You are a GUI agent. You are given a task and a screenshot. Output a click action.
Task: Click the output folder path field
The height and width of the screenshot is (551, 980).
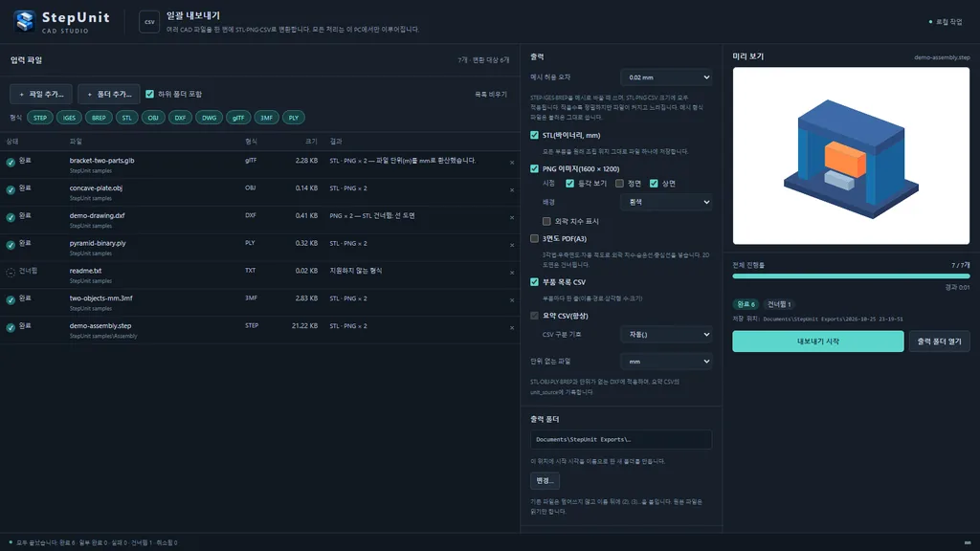pos(621,440)
